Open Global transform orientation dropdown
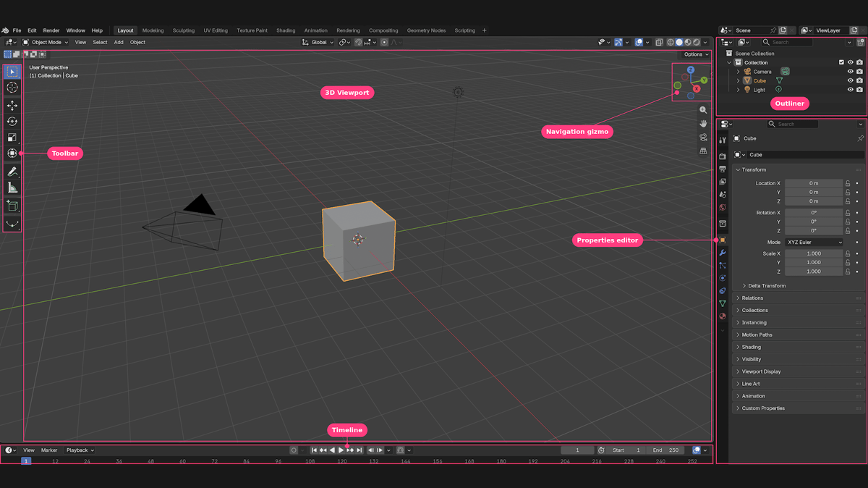Viewport: 868px width, 488px height. (318, 42)
